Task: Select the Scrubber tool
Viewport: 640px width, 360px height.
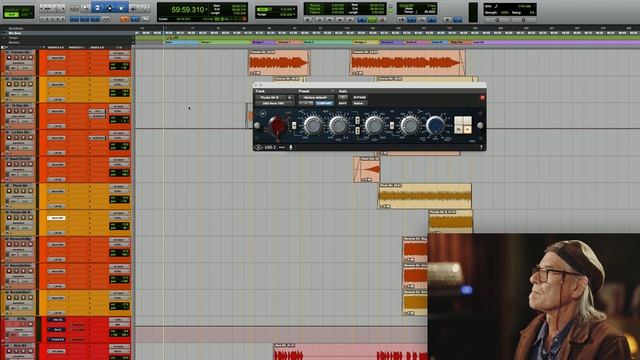Action: click(133, 8)
